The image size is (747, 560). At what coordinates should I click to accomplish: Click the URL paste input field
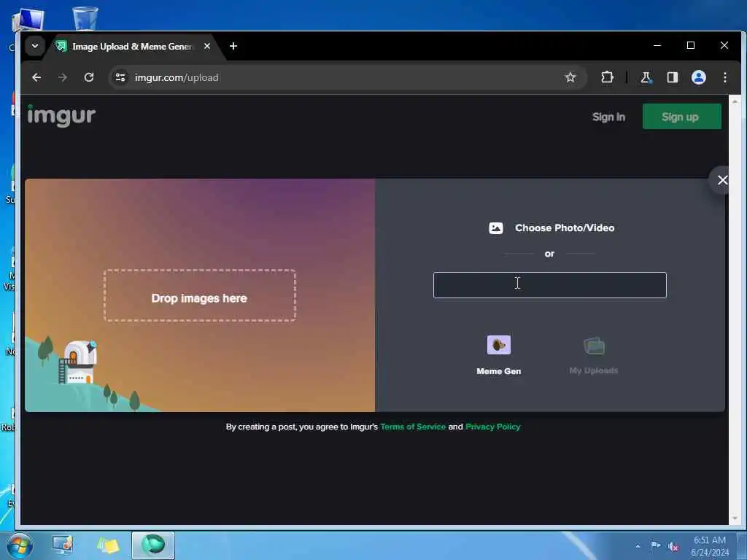point(550,285)
